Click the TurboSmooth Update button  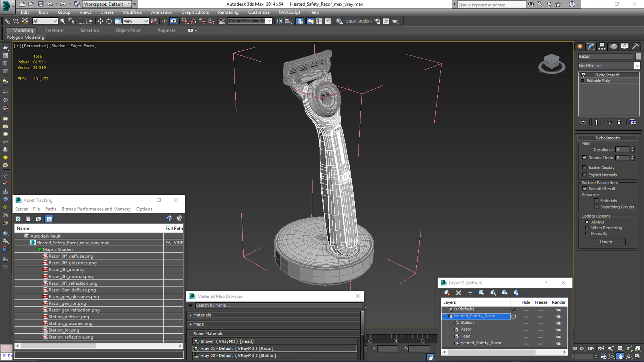tap(606, 242)
